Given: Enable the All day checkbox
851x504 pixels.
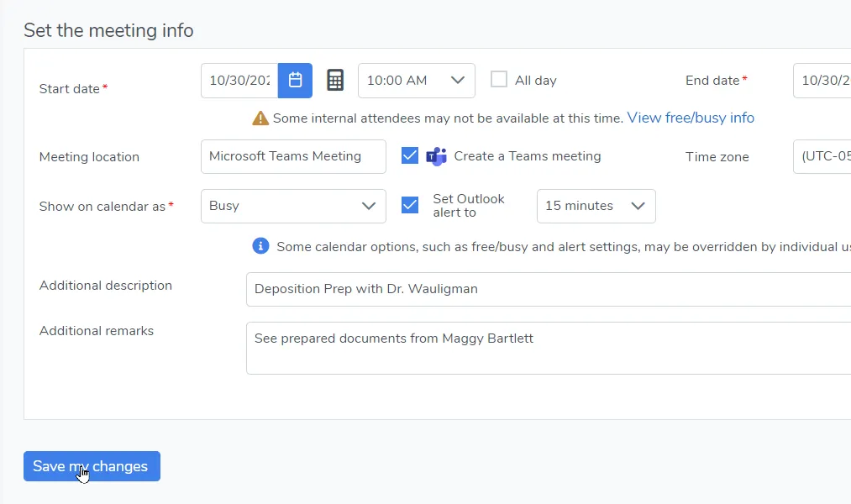Looking at the screenshot, I should (x=499, y=80).
